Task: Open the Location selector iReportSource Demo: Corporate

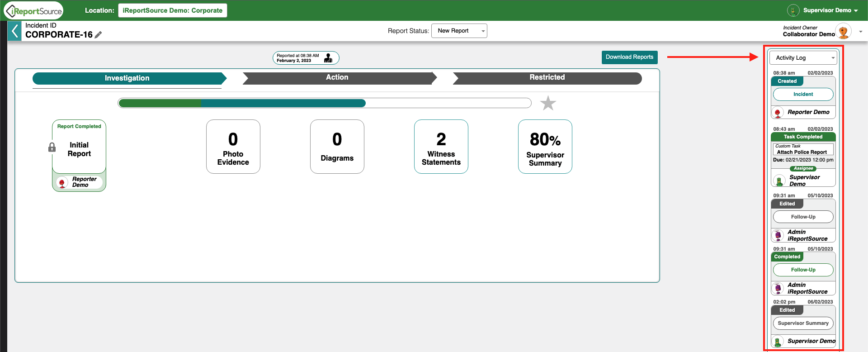Action: click(173, 10)
